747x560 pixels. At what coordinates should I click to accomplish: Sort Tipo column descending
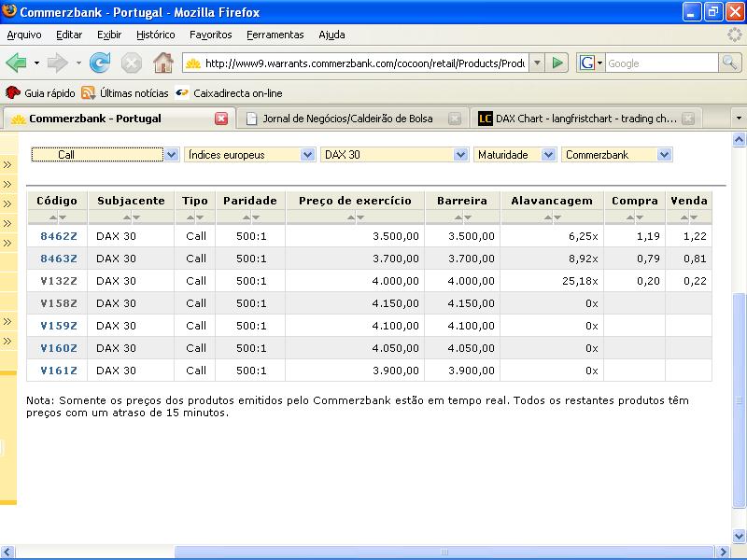(200, 217)
